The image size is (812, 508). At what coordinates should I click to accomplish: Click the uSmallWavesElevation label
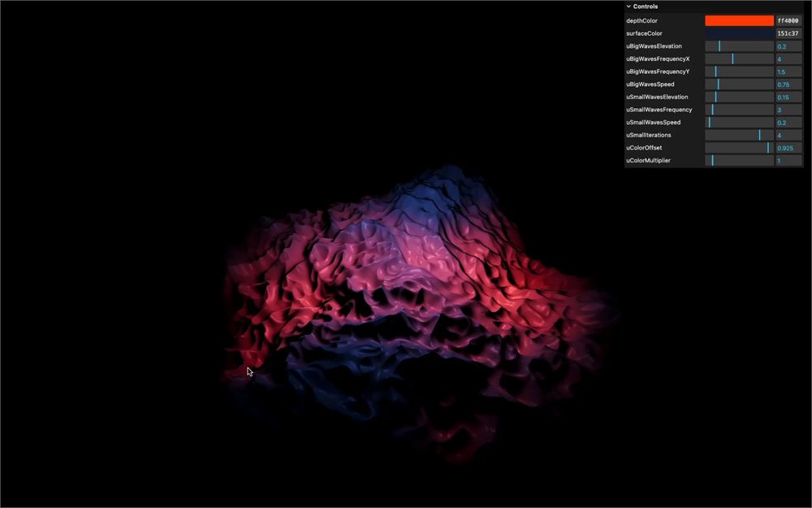tap(657, 97)
